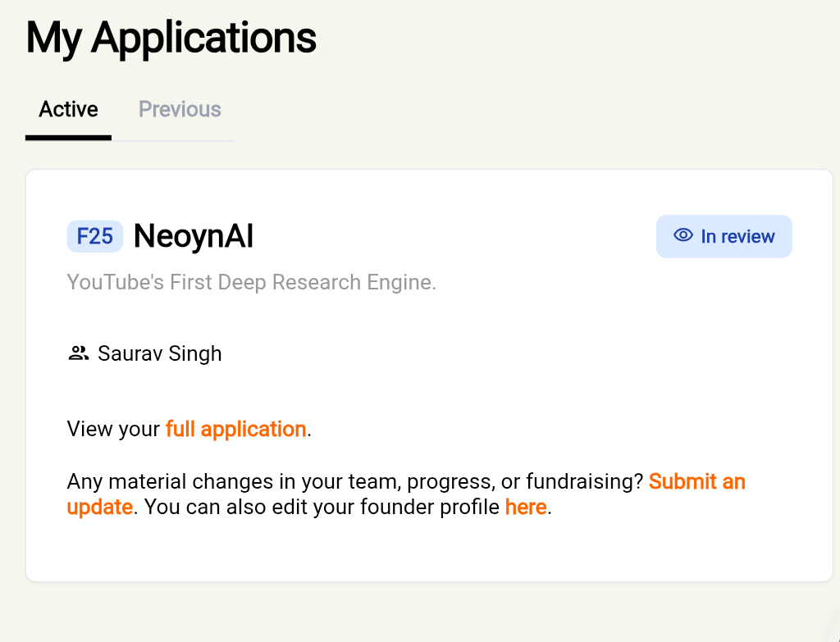Open founder profile via the here link
The width and height of the screenshot is (840, 642).
tap(526, 508)
